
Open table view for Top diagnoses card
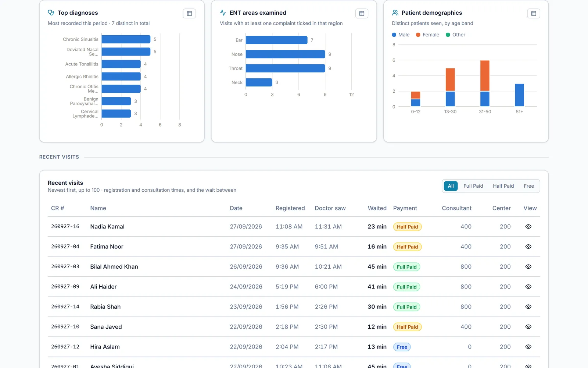pos(189,14)
